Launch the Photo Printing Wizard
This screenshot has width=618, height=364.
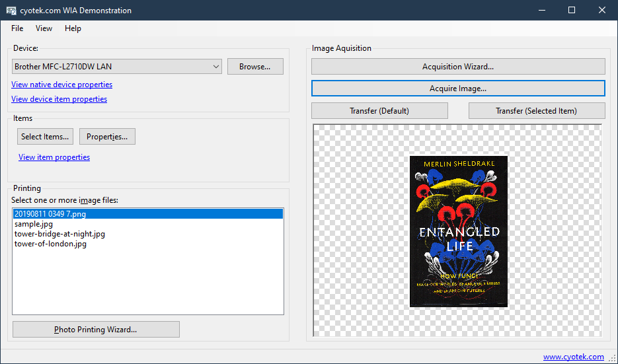tap(96, 330)
